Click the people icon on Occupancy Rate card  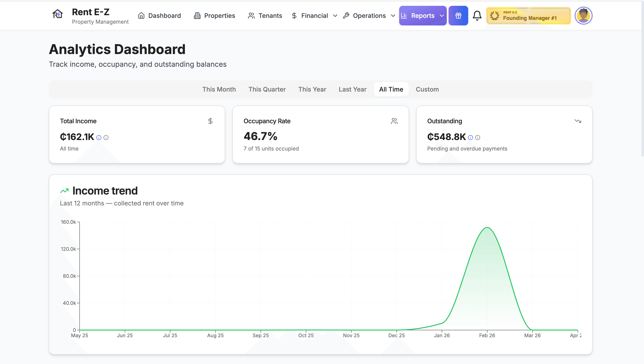point(394,121)
